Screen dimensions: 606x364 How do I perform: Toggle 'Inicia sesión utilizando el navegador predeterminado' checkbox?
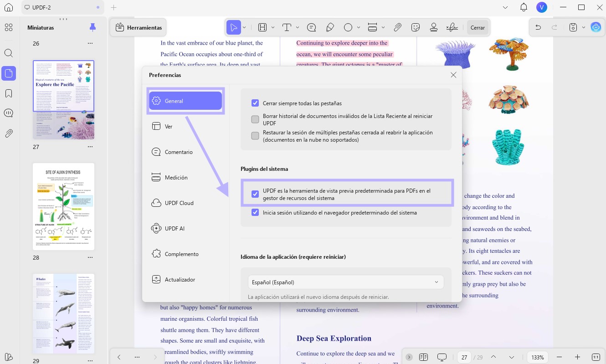pyautogui.click(x=255, y=212)
